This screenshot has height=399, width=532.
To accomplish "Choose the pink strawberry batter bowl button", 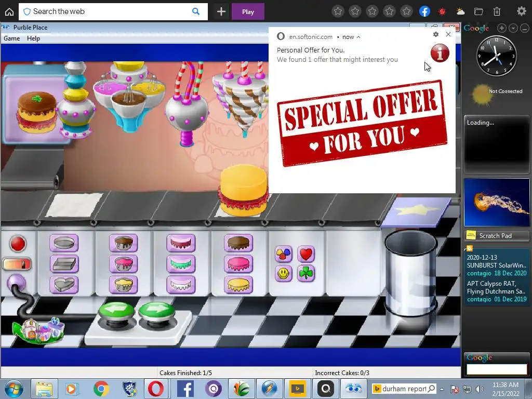I will coord(124,264).
